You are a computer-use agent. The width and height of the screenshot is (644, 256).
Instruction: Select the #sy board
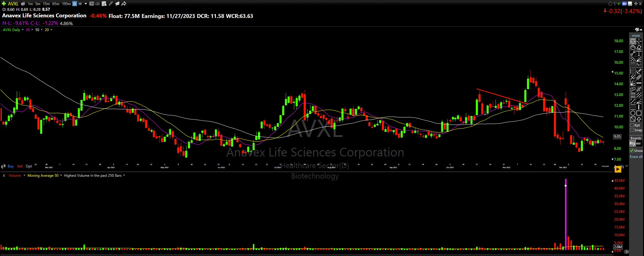(x=632, y=144)
